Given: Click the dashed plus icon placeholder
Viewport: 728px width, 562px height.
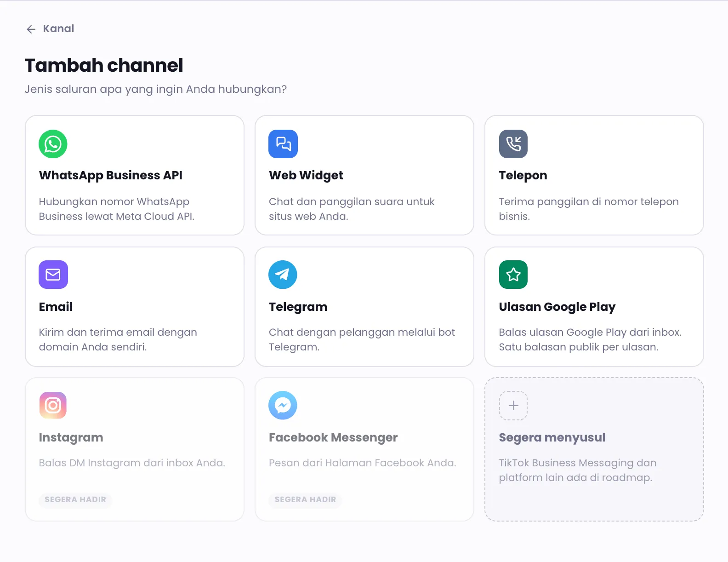Looking at the screenshot, I should click(x=513, y=406).
